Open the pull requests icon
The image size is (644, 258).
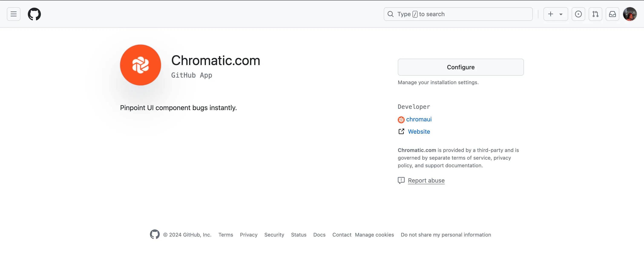(595, 14)
